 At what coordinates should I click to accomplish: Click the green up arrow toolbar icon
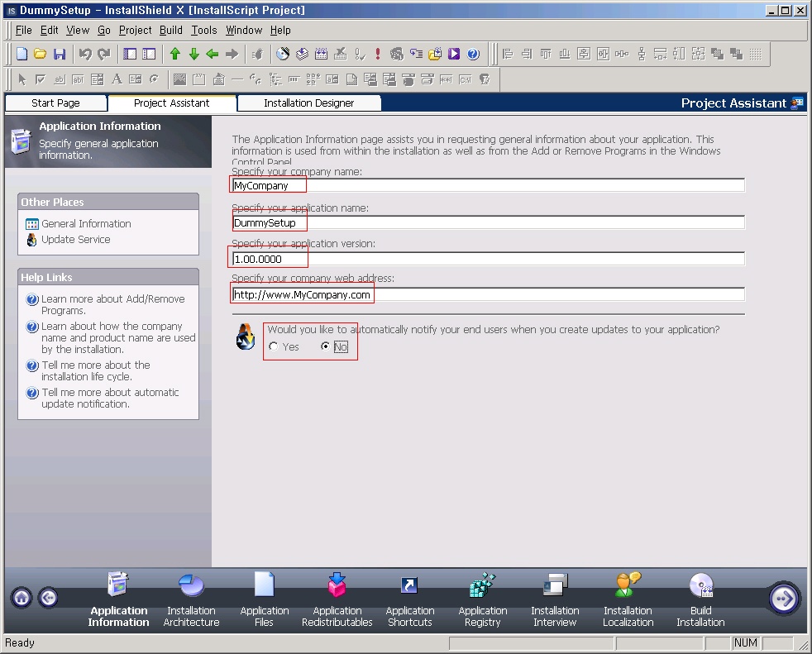click(x=175, y=54)
